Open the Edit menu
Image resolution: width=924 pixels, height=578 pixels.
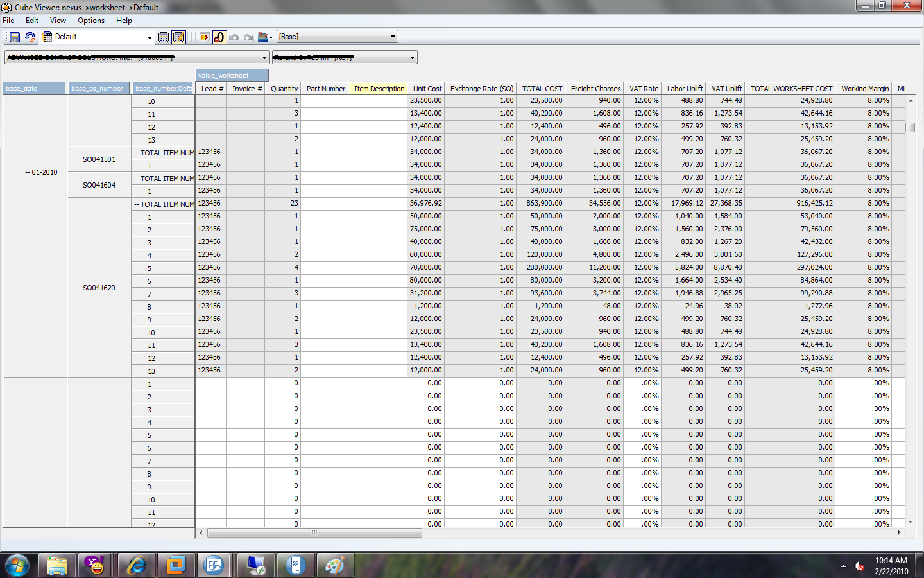click(x=32, y=21)
